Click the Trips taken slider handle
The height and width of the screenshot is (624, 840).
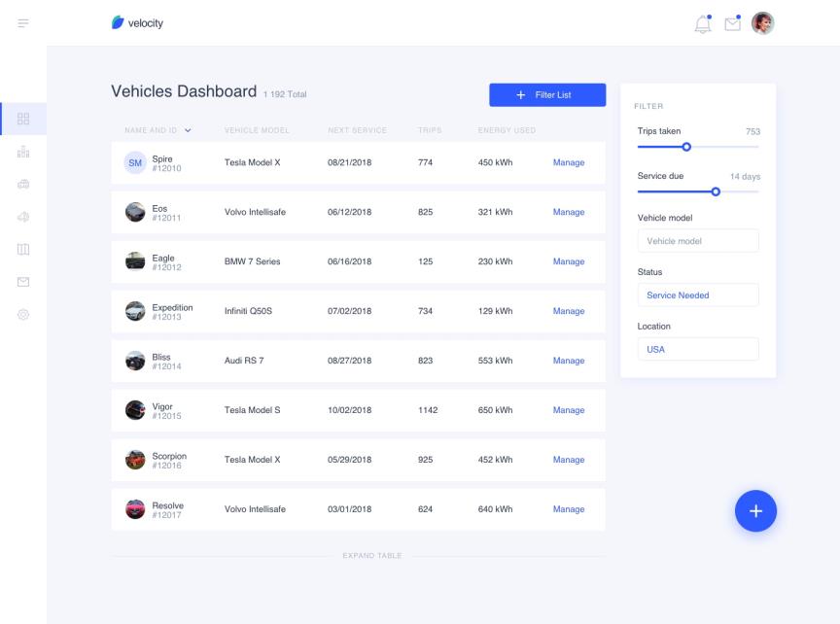(686, 147)
